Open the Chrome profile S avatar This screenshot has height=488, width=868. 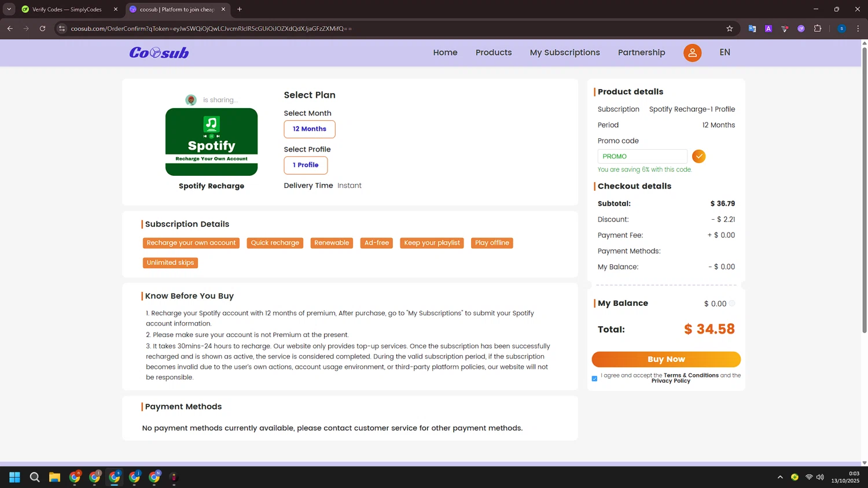(x=841, y=28)
